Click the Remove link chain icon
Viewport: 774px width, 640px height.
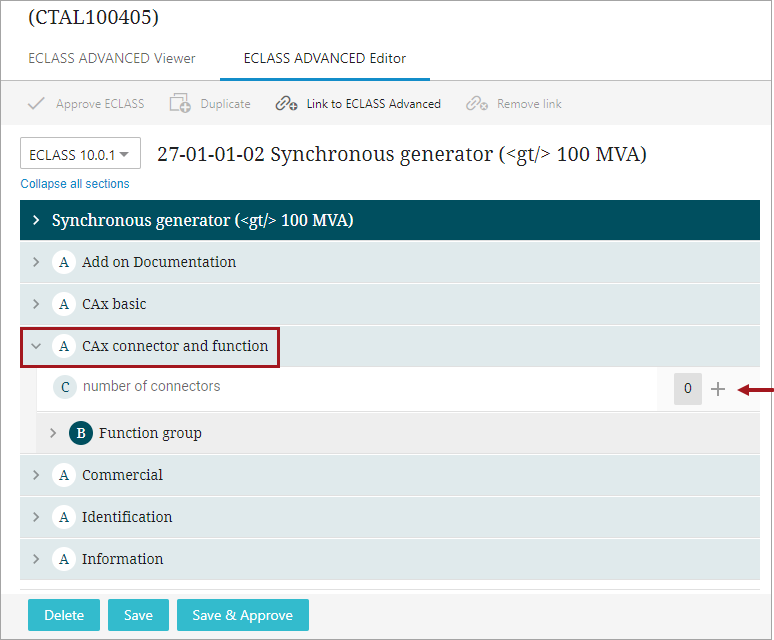coord(477,104)
